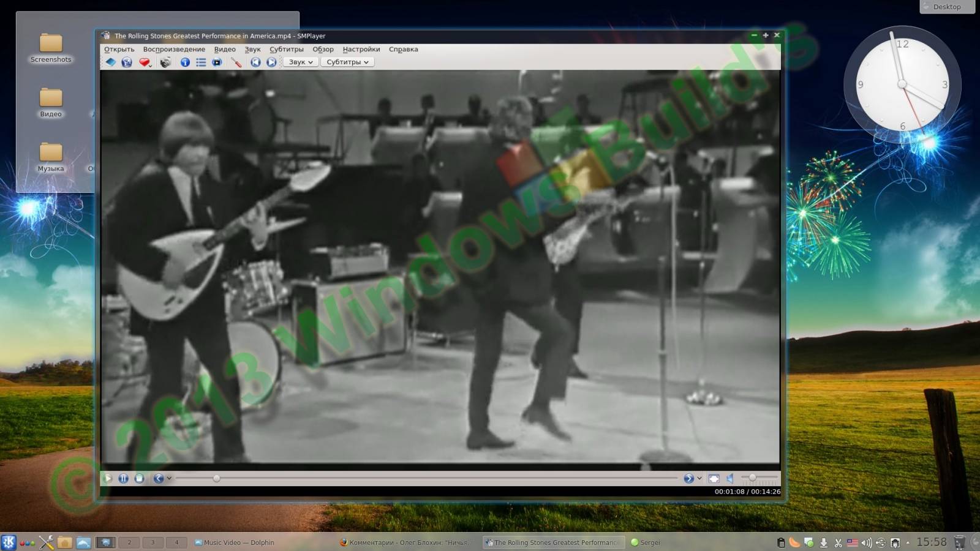Click the activities three-dots icon in panel

27,542
